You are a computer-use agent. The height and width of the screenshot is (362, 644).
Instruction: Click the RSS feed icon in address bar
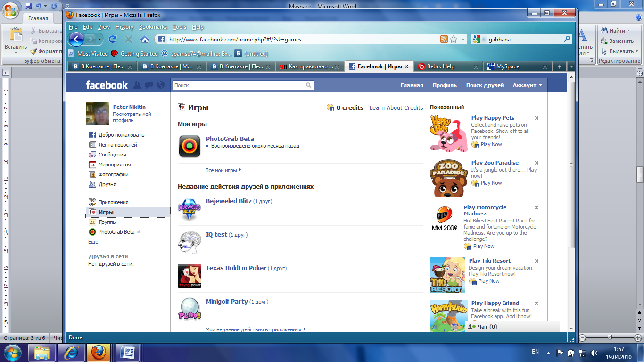pyautogui.click(x=444, y=40)
